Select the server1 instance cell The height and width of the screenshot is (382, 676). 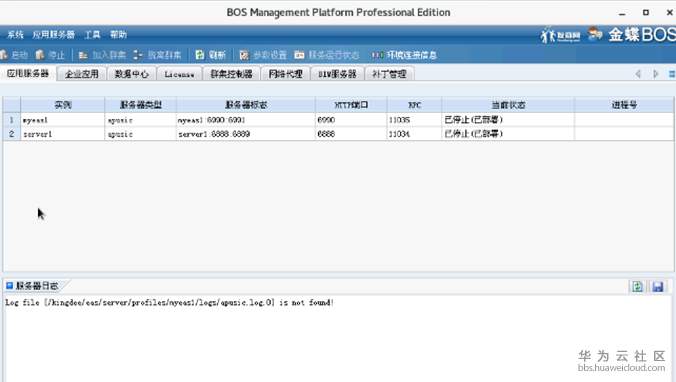coord(63,134)
